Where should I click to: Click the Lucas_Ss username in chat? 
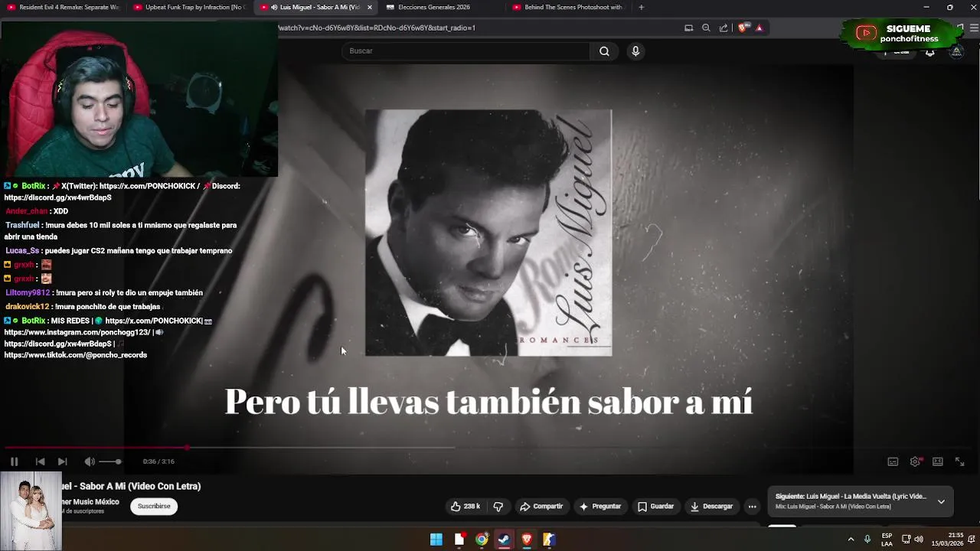pyautogui.click(x=22, y=251)
